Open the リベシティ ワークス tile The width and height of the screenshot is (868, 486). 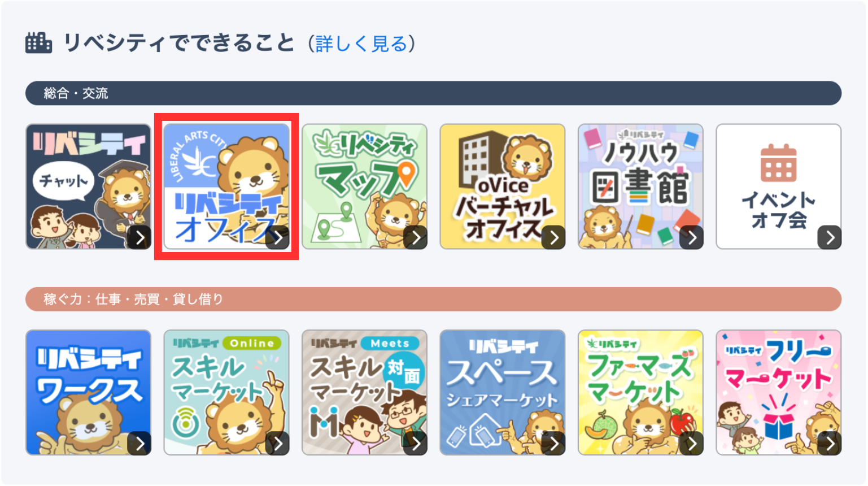88,393
